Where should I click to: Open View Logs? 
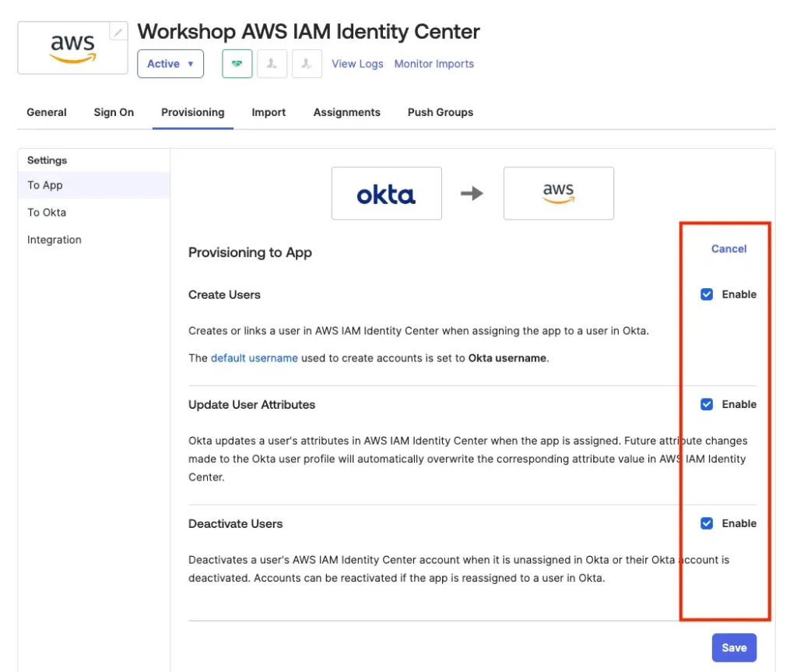pos(357,63)
